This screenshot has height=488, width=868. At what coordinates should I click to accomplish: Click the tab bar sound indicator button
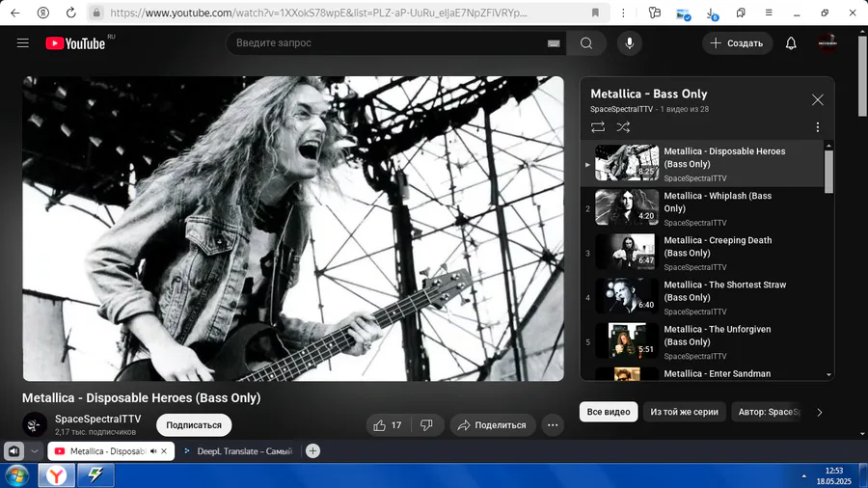[x=14, y=451]
